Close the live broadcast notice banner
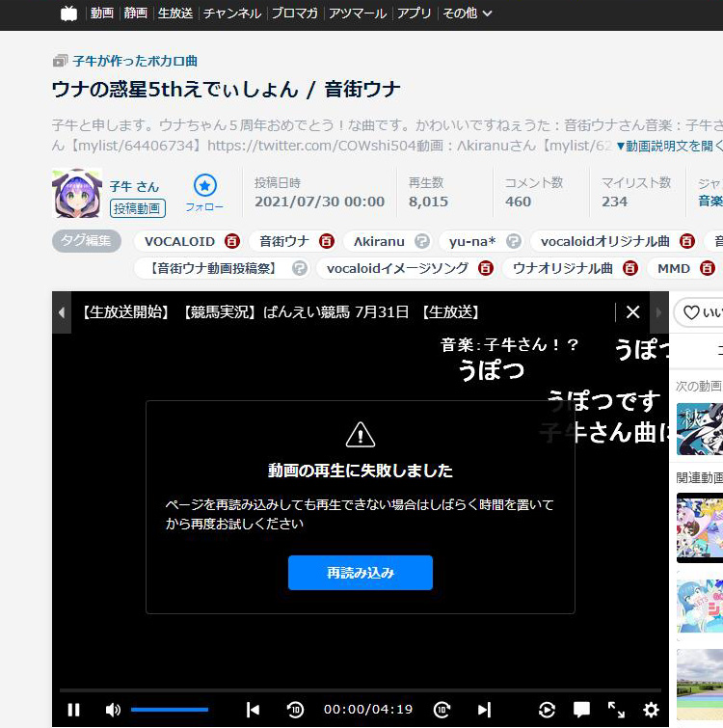The image size is (723, 728). tap(633, 312)
